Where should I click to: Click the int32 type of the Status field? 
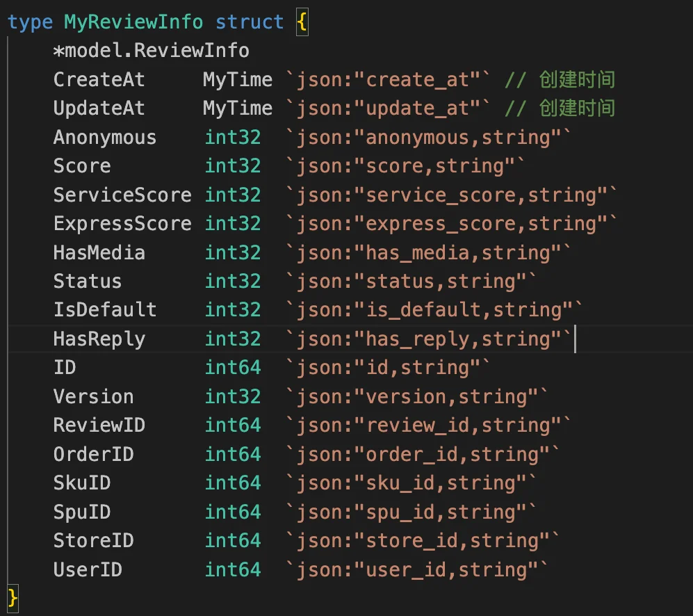point(233,282)
